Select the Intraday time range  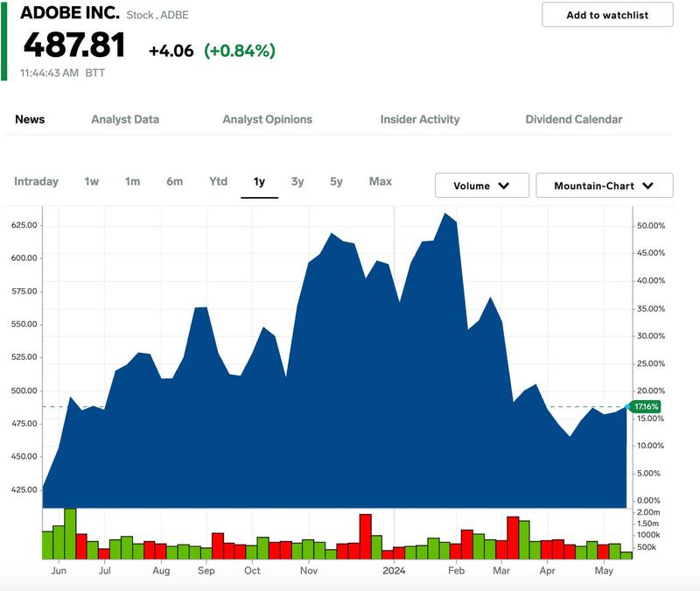(x=36, y=181)
